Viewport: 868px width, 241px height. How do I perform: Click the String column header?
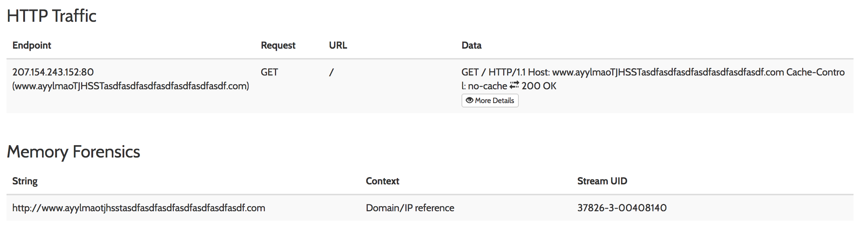click(x=25, y=181)
